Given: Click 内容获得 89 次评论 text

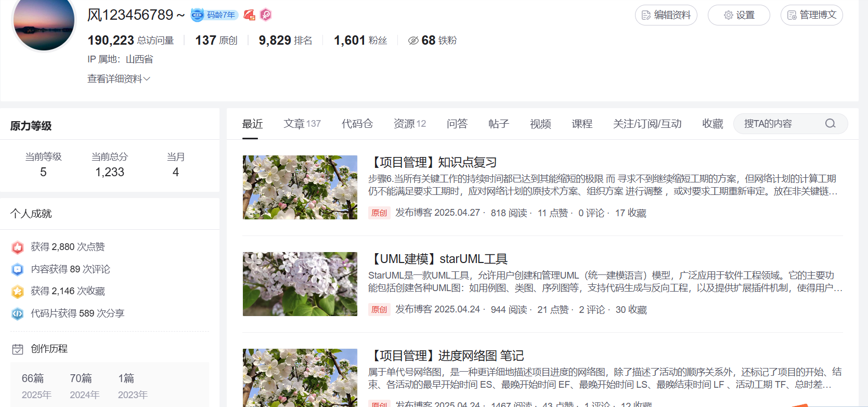Looking at the screenshot, I should coord(70,269).
